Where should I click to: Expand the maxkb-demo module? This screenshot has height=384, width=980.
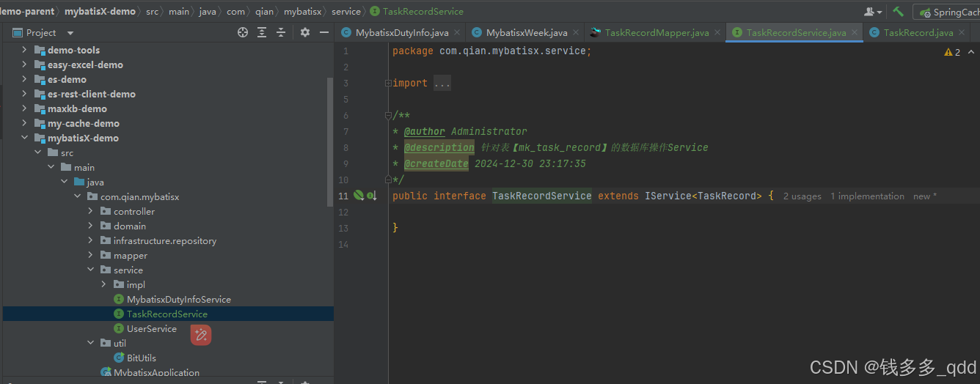(24, 108)
